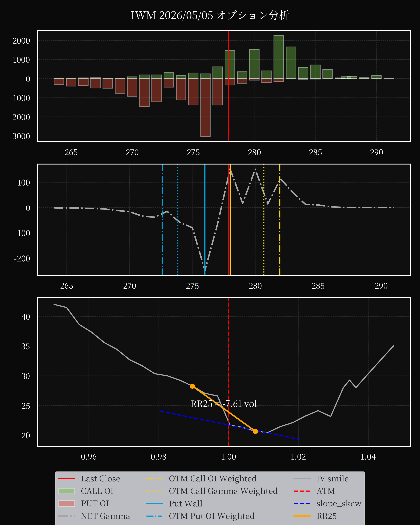Viewport: 420px width, 525px height.
Task: Click the -3000 y-axis label on top chart
Action: coord(20,136)
